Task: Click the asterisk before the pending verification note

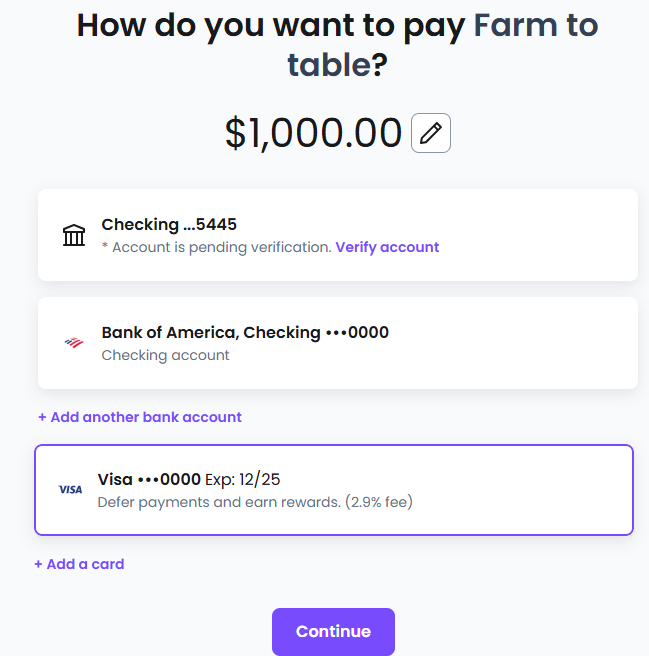Action: pos(105,247)
